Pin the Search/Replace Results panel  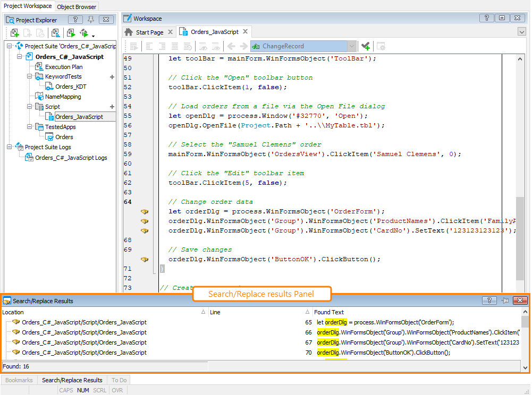point(505,300)
